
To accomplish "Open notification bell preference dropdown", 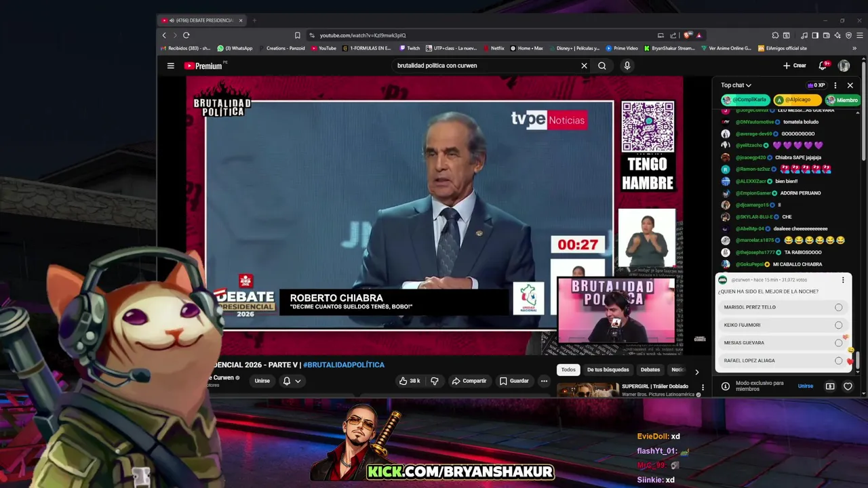I will pyautogui.click(x=292, y=381).
